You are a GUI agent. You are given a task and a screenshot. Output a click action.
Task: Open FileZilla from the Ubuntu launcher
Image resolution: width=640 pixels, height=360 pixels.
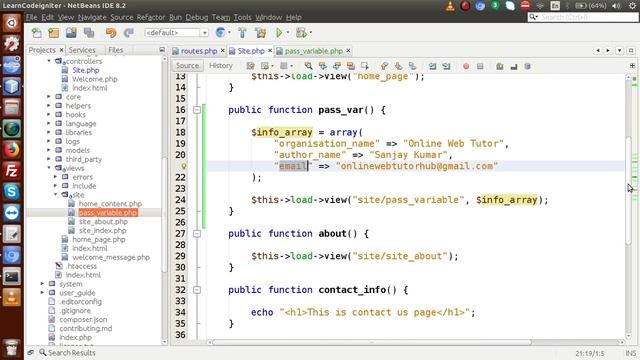[11, 171]
